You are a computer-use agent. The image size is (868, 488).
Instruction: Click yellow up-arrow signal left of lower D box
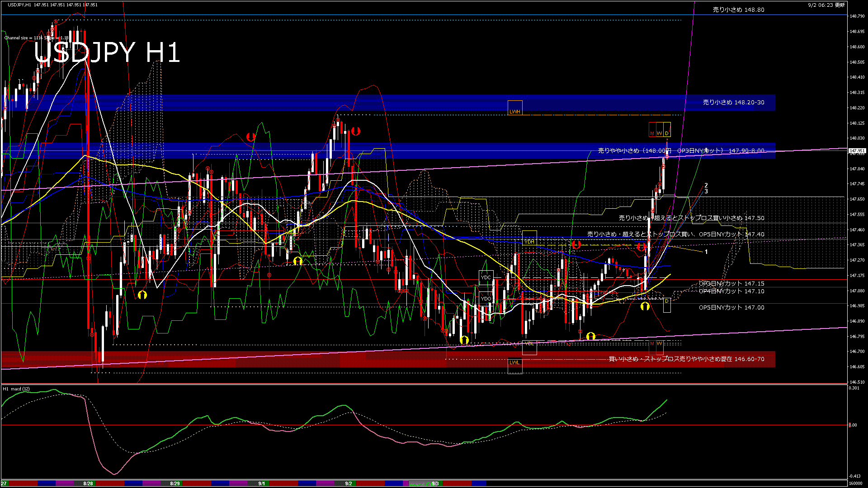click(645, 306)
